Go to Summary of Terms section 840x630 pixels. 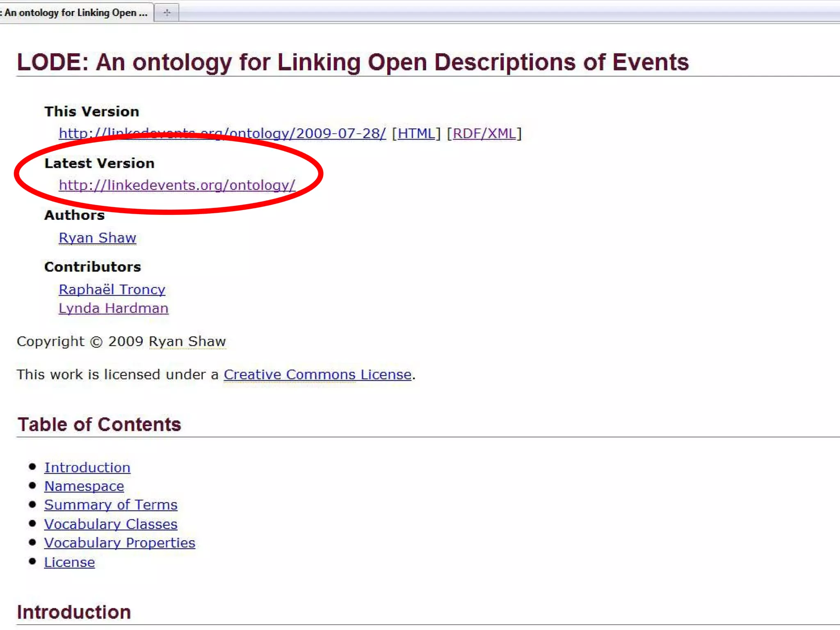pyautogui.click(x=111, y=504)
